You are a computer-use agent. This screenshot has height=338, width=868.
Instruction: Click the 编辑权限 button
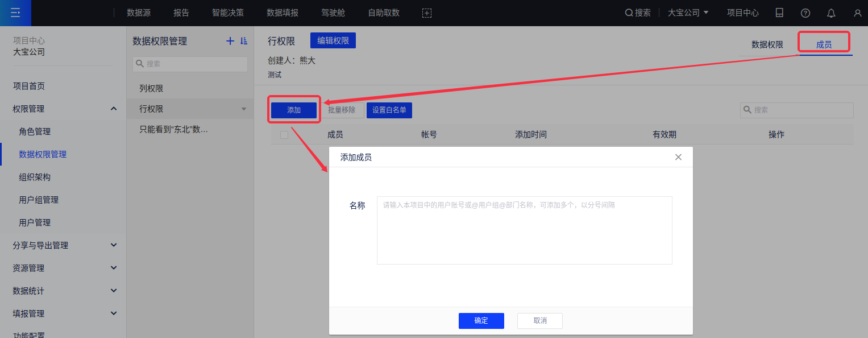[x=333, y=41]
